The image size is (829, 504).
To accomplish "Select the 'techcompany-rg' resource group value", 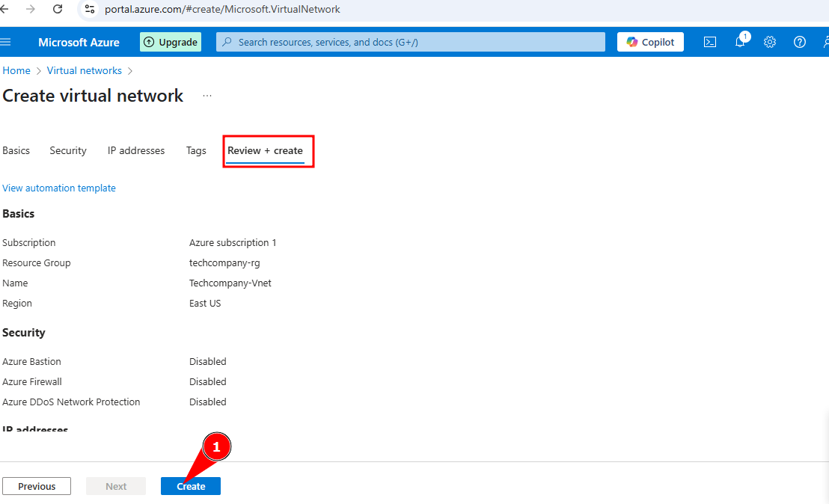I will [x=224, y=263].
